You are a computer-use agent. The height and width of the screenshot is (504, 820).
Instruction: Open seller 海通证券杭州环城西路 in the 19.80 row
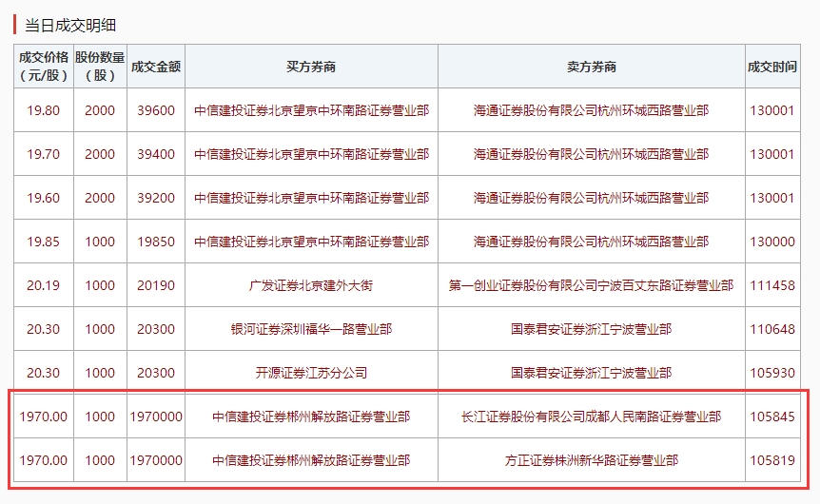592,110
